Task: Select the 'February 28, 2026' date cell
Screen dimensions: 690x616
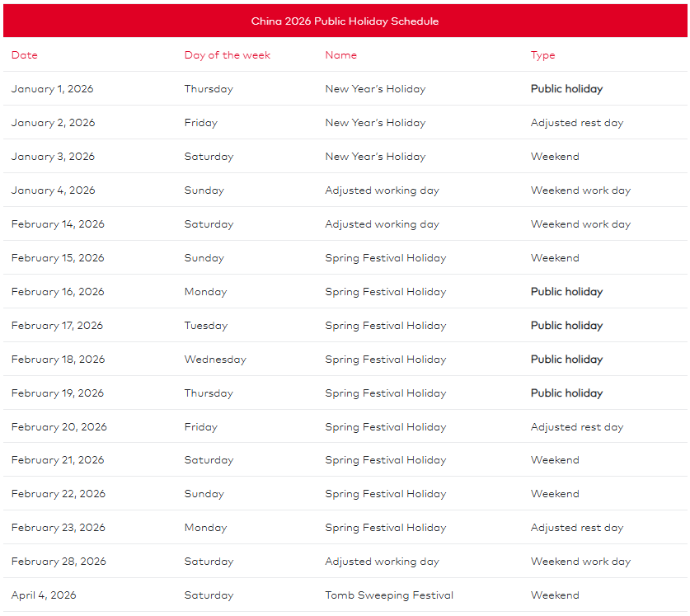Action: [59, 562]
